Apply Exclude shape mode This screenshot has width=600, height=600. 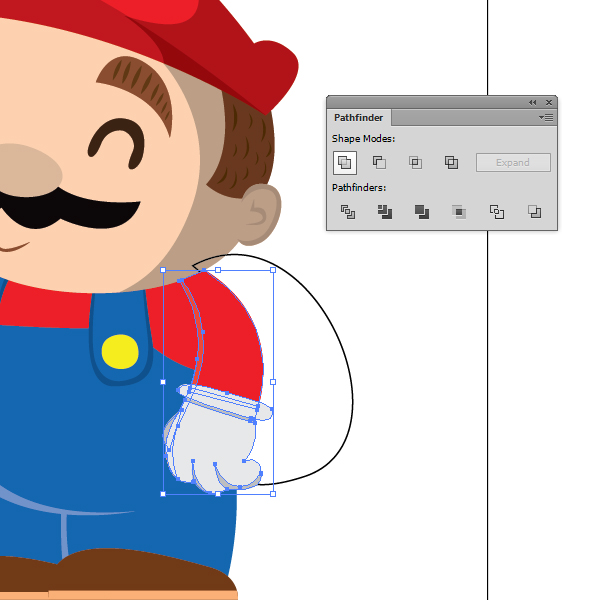(x=451, y=162)
